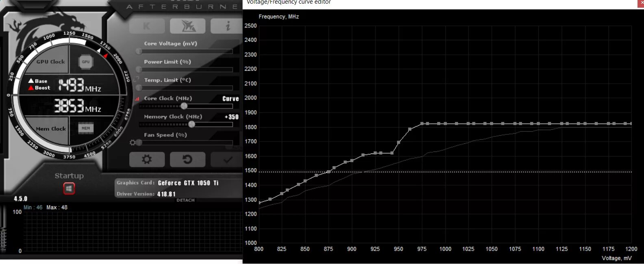Click the curve point at 950 mV
The image size is (644, 264).
[399, 142]
